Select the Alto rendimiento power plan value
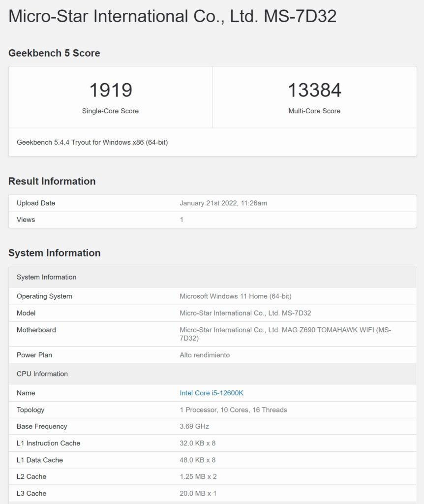424x504 pixels. coord(205,355)
